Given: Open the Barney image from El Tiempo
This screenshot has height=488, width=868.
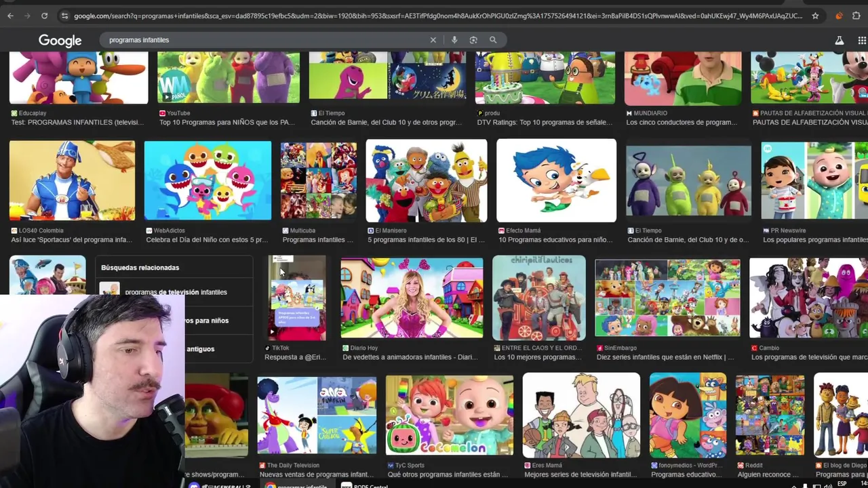Looking at the screenshot, I should (x=387, y=76).
